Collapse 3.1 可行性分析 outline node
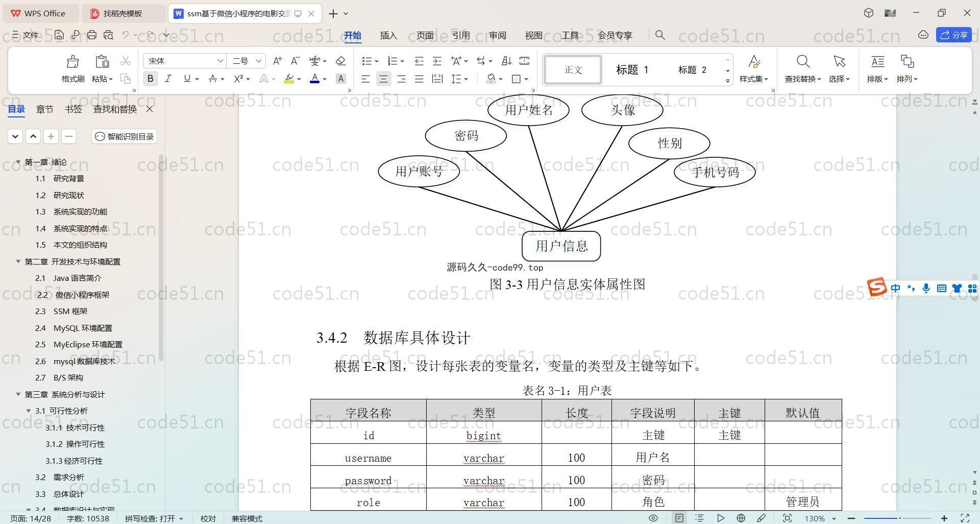 click(x=29, y=411)
